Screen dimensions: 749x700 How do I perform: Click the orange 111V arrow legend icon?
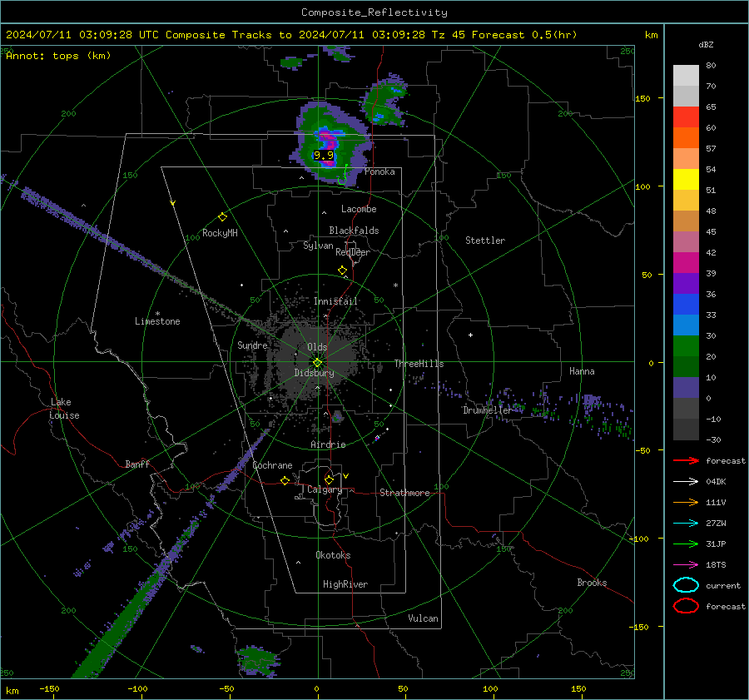pyautogui.click(x=686, y=502)
